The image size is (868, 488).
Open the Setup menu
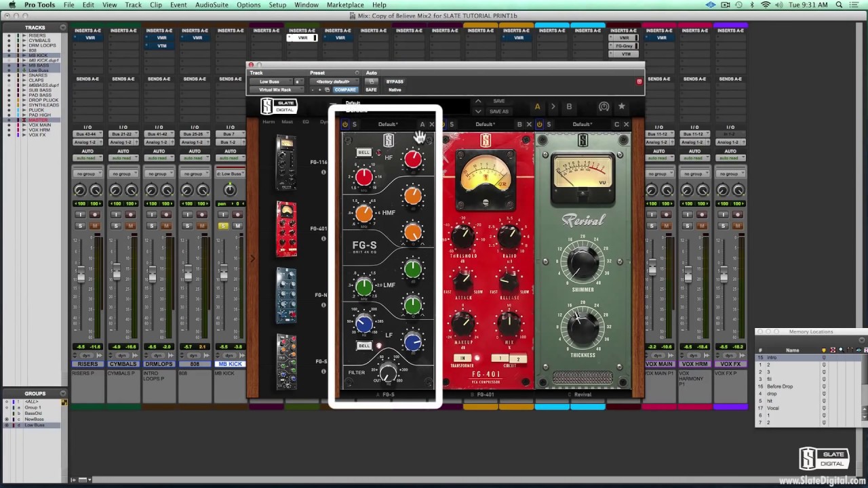click(277, 5)
